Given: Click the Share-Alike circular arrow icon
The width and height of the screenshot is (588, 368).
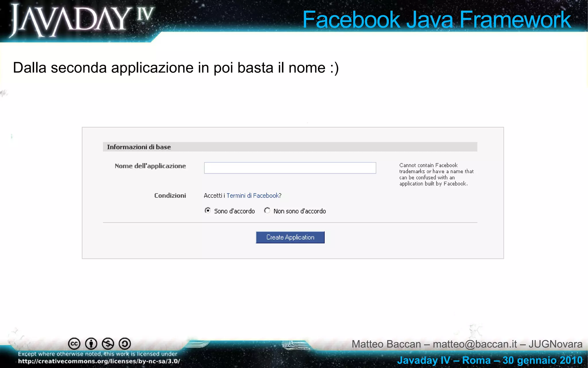Looking at the screenshot, I should click(x=125, y=344).
